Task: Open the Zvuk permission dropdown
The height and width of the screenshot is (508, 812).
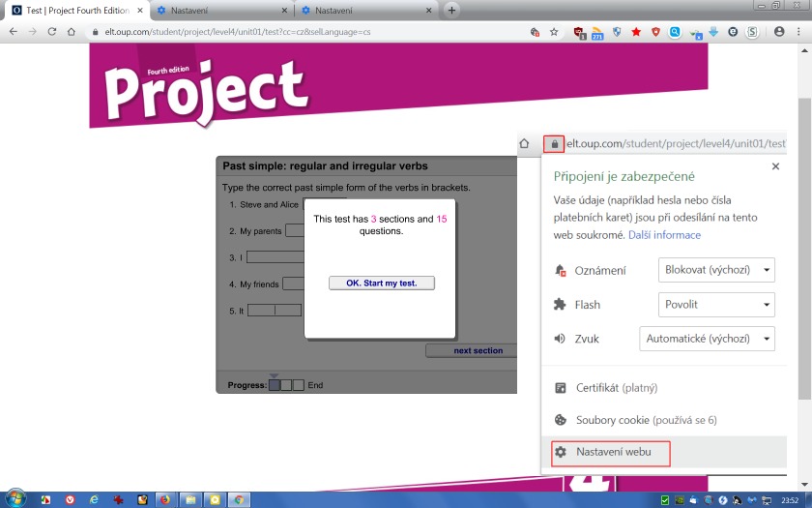Action: coord(707,339)
